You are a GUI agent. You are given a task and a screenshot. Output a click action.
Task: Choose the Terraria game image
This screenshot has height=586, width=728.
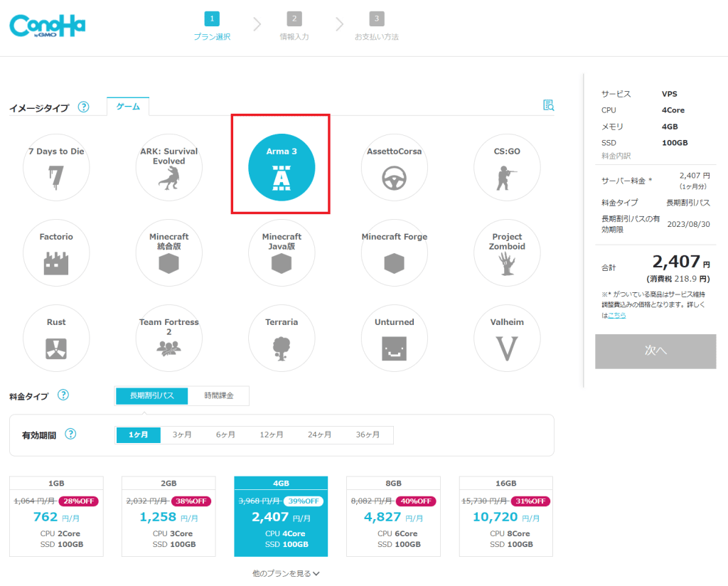coord(282,339)
